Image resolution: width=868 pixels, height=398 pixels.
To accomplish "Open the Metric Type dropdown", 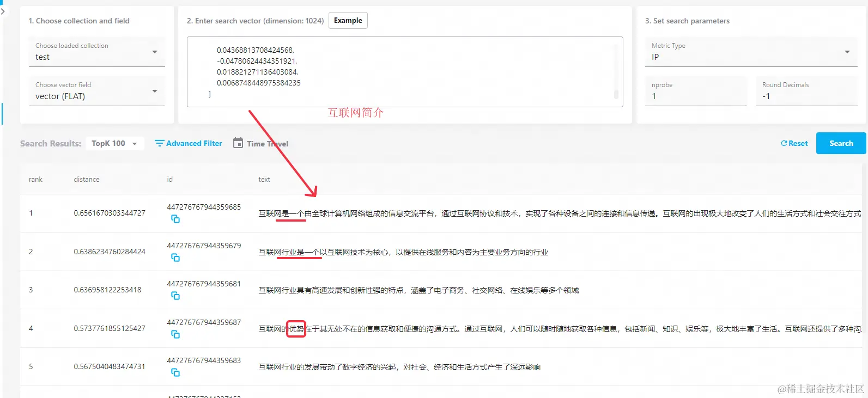I will (751, 52).
